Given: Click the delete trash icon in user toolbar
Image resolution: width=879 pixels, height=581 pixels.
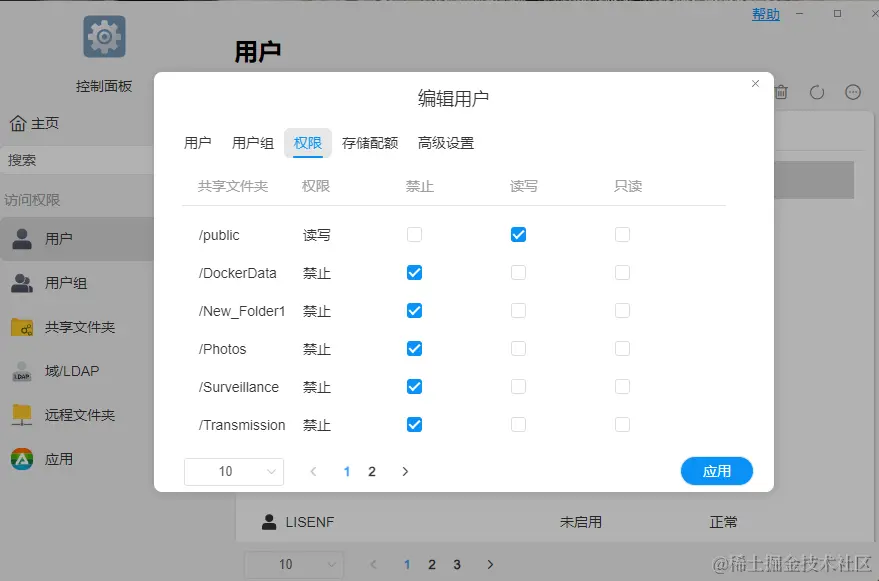Looking at the screenshot, I should pyautogui.click(x=781, y=92).
